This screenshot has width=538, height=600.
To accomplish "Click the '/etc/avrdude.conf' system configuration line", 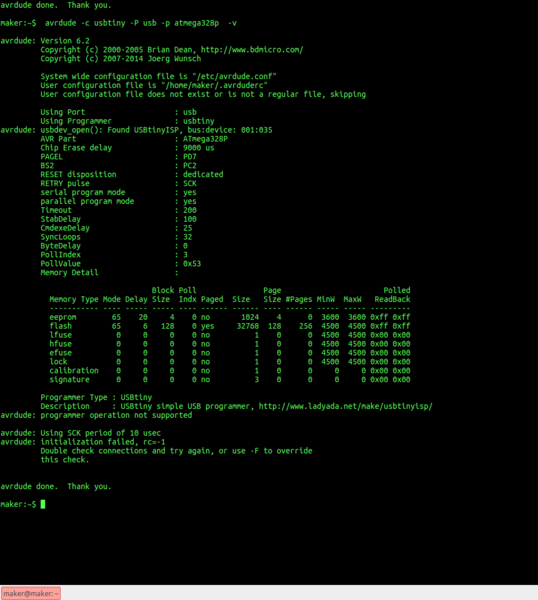I will pos(158,77).
